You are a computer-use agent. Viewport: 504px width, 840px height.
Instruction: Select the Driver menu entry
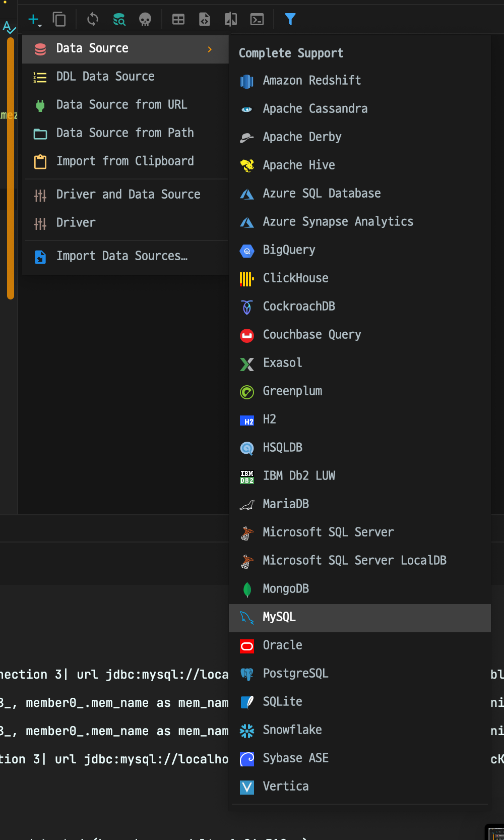point(125,223)
